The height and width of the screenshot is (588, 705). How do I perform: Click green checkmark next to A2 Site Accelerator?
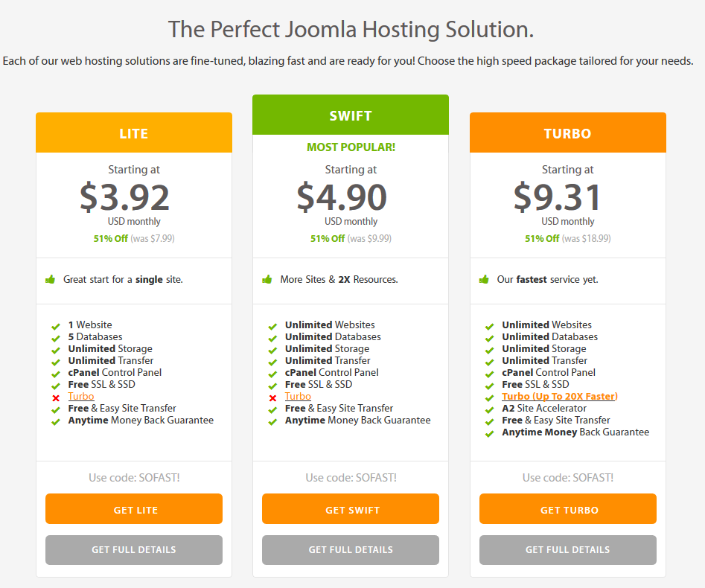[x=490, y=409]
